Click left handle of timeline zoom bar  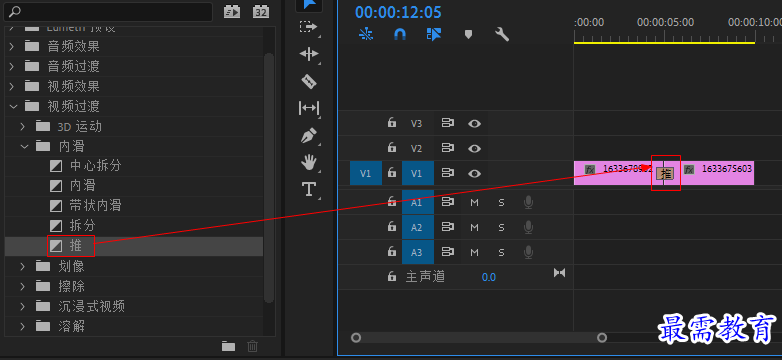pos(356,338)
